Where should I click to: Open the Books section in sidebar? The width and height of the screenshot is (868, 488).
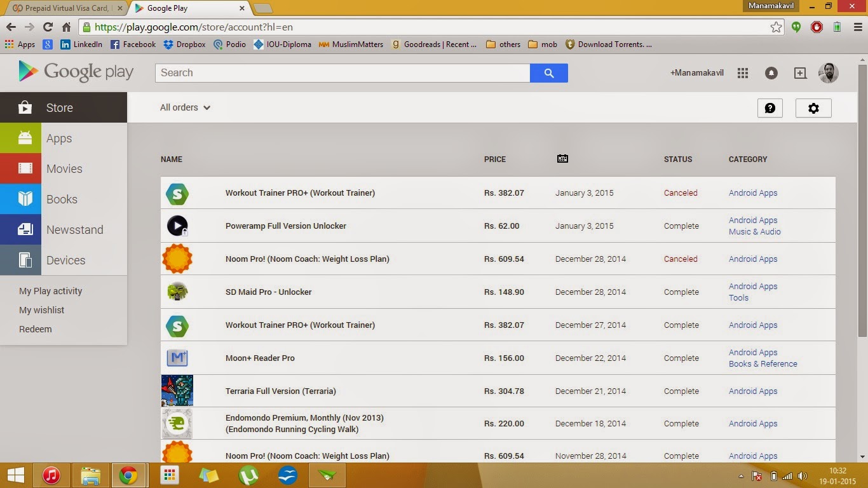coord(64,199)
